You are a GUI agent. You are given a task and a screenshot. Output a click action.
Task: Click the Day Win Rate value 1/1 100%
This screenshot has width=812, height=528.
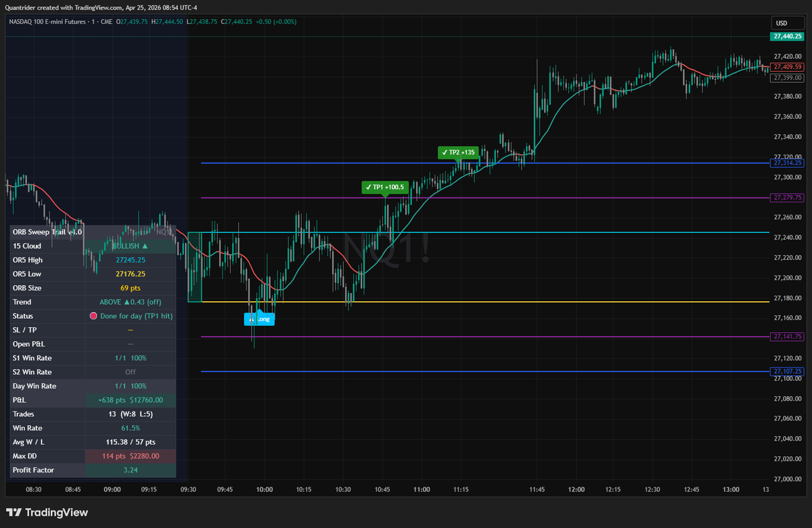point(130,386)
